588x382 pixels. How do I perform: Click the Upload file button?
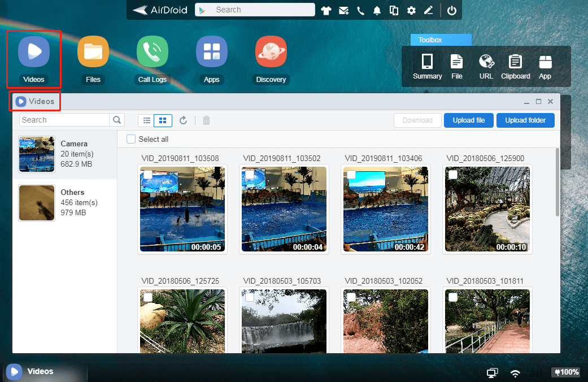pyautogui.click(x=469, y=120)
